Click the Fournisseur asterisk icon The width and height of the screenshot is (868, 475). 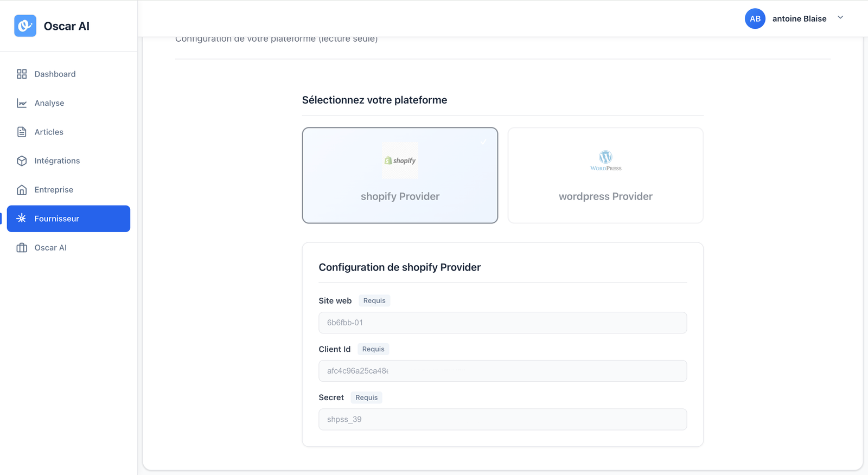[22, 219]
